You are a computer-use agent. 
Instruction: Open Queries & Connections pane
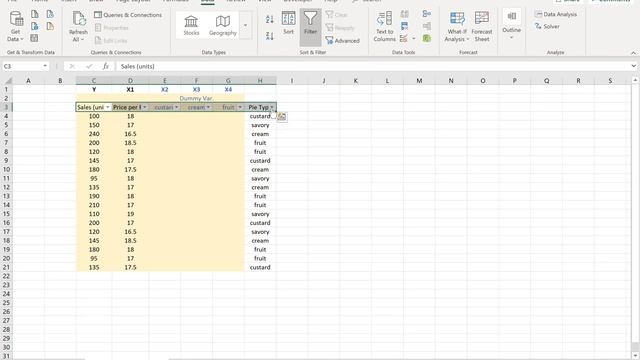pyautogui.click(x=128, y=15)
